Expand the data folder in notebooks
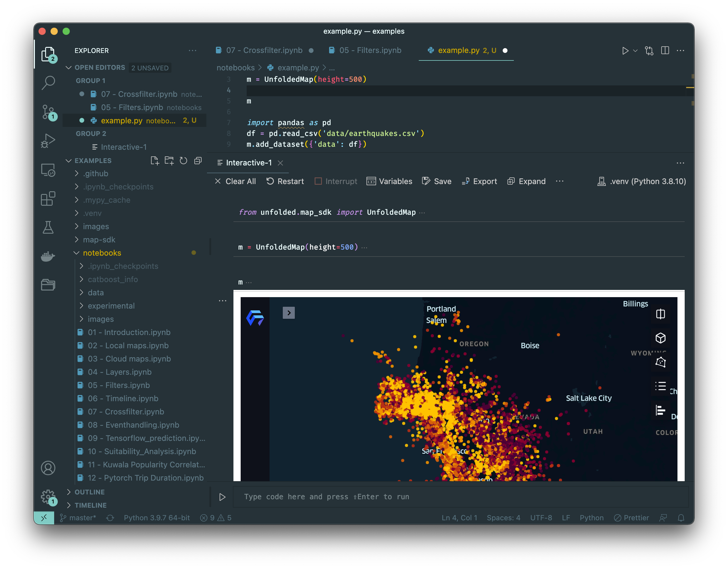Viewport: 728px width, 569px height. [x=96, y=292]
